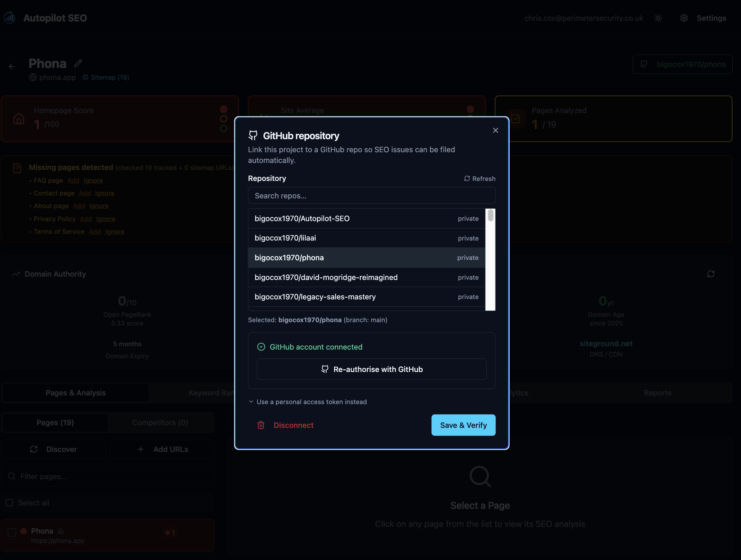Click the Refresh repositories link
The image size is (741, 560).
coord(480,179)
